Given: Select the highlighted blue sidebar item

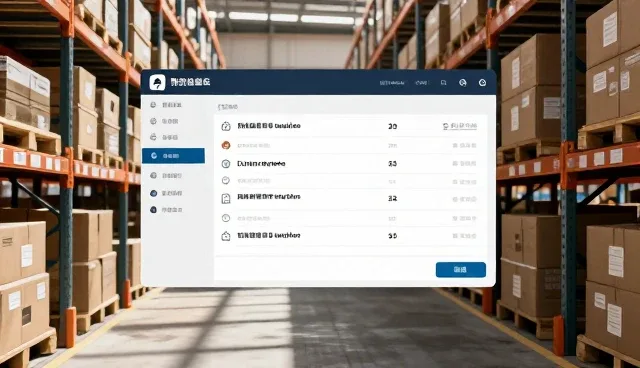Looking at the screenshot, I should [x=173, y=156].
